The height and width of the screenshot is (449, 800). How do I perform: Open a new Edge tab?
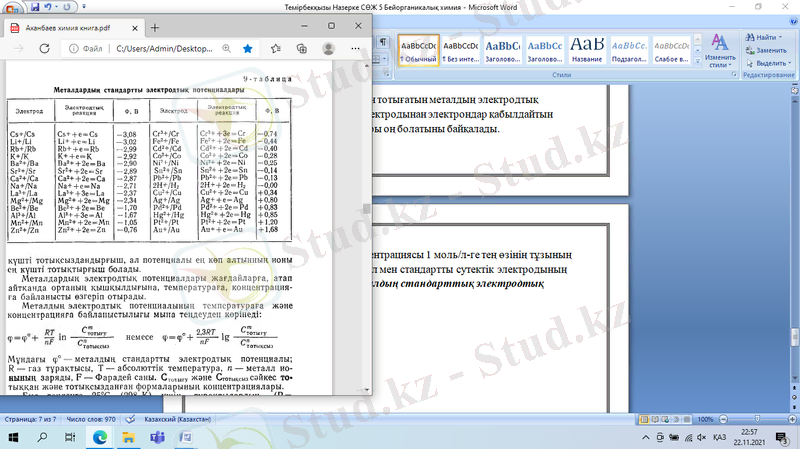[154, 29]
